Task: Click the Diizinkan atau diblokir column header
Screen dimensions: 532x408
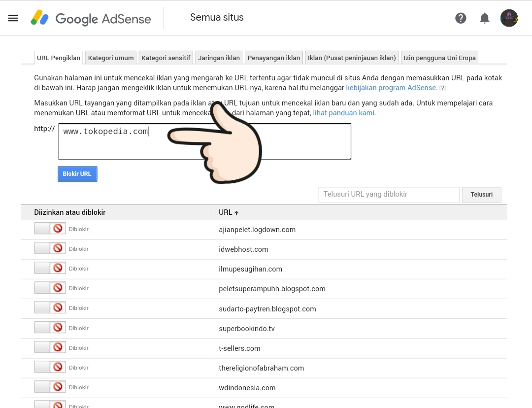Action: (x=69, y=212)
